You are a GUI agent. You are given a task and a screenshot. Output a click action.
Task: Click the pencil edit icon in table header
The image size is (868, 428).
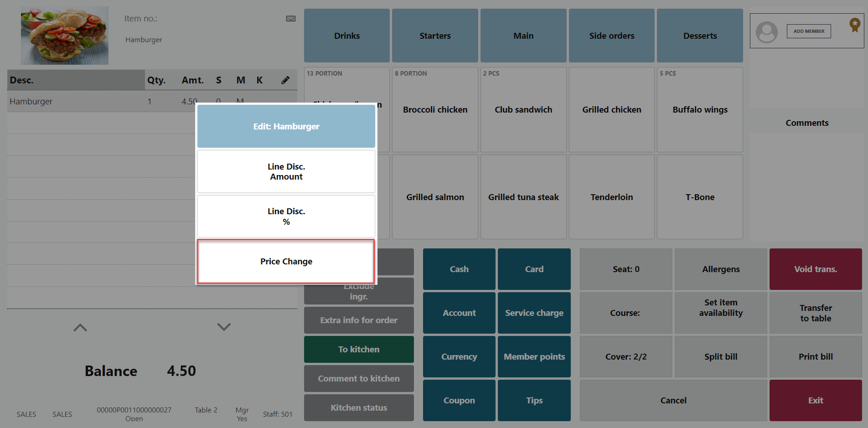coord(285,80)
